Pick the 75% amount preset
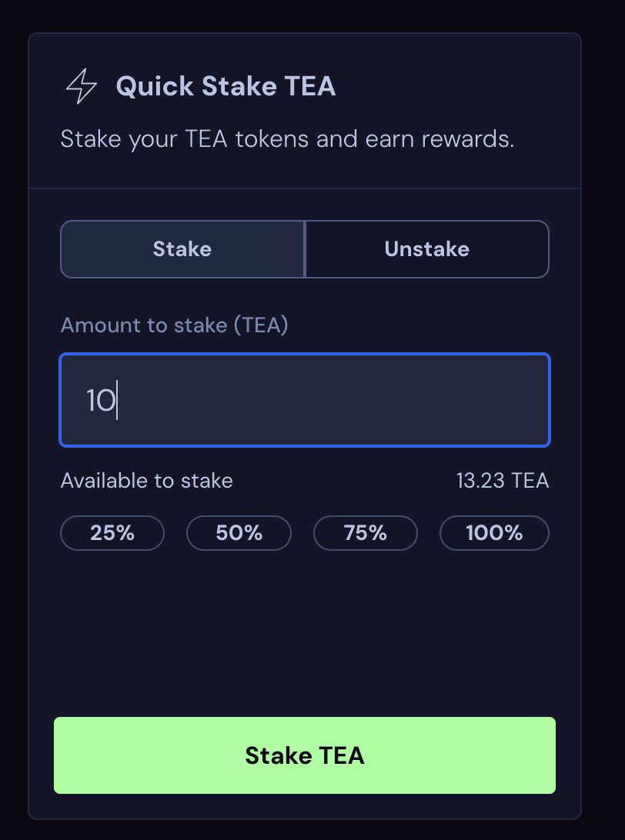Screen dimensions: 625x840 pos(365,533)
